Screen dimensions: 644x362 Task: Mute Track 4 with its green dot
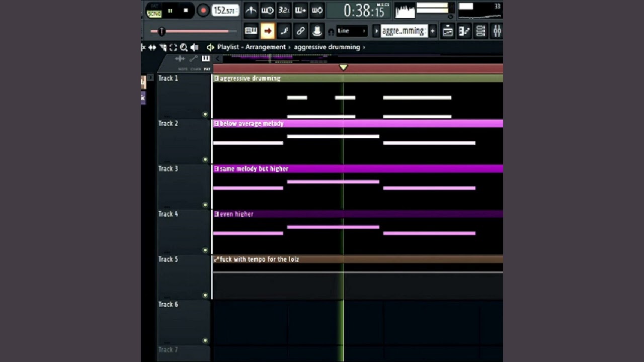[205, 250]
